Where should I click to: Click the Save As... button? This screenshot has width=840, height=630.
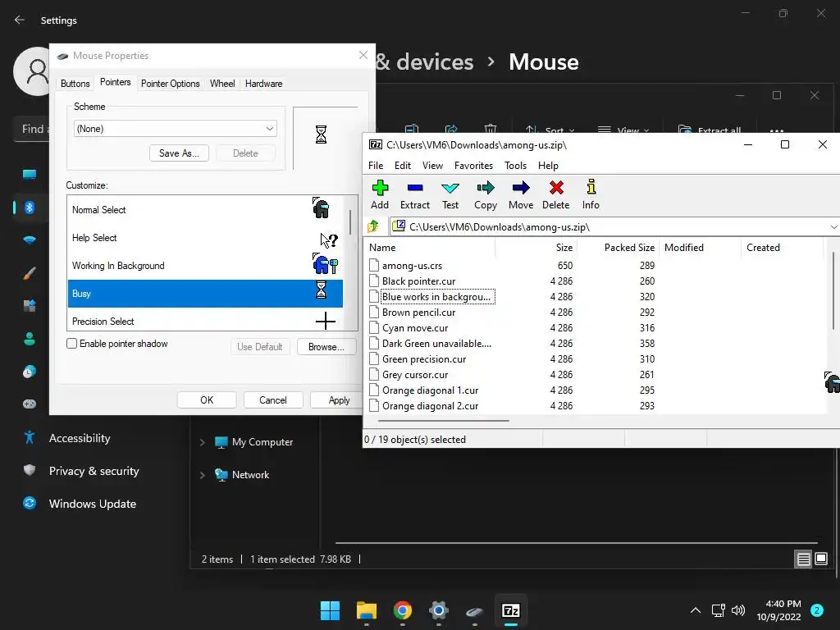[x=179, y=153]
